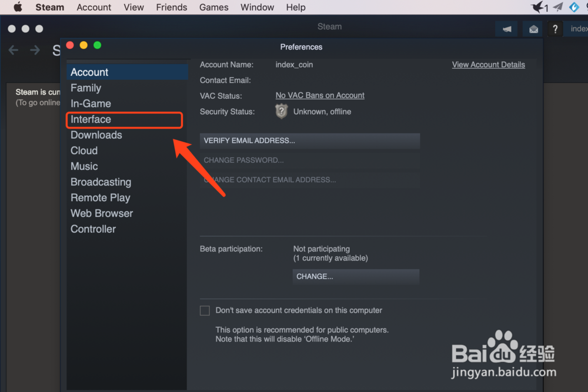
Task: Select the Music settings category
Action: pyautogui.click(x=127, y=166)
